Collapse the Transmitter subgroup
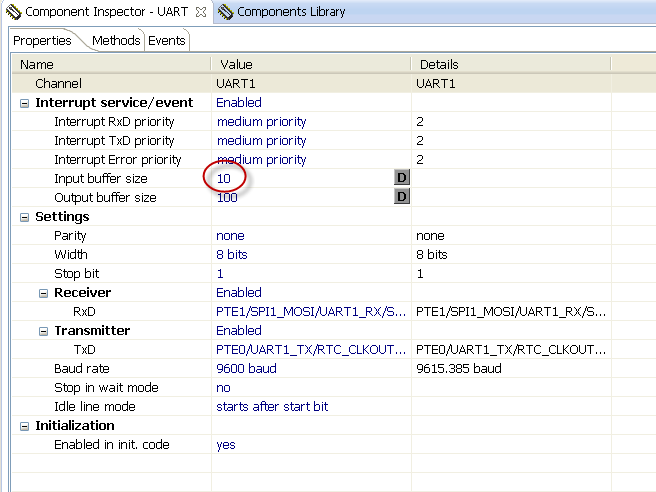This screenshot has width=656, height=492. pos(43,331)
